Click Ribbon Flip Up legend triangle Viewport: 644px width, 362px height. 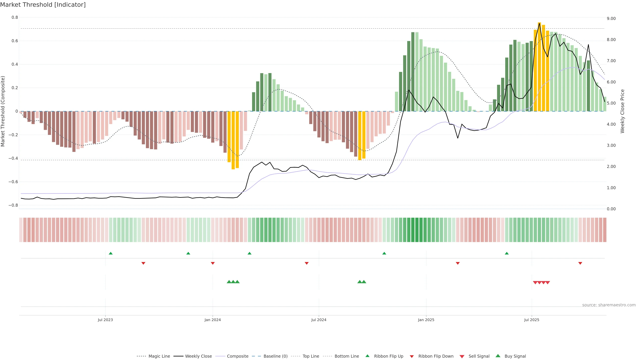[367, 356]
